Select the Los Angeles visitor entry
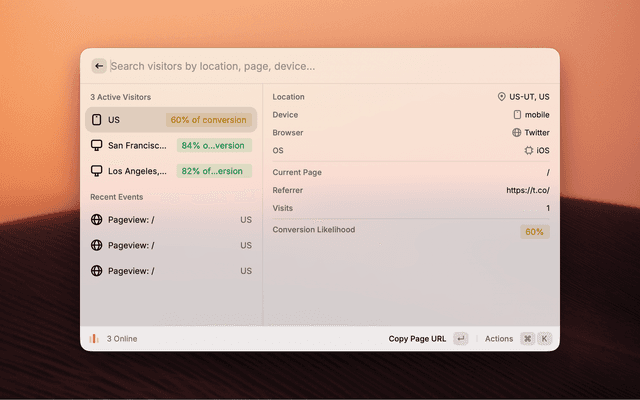Viewport: 640px width, 400px height. click(x=138, y=171)
